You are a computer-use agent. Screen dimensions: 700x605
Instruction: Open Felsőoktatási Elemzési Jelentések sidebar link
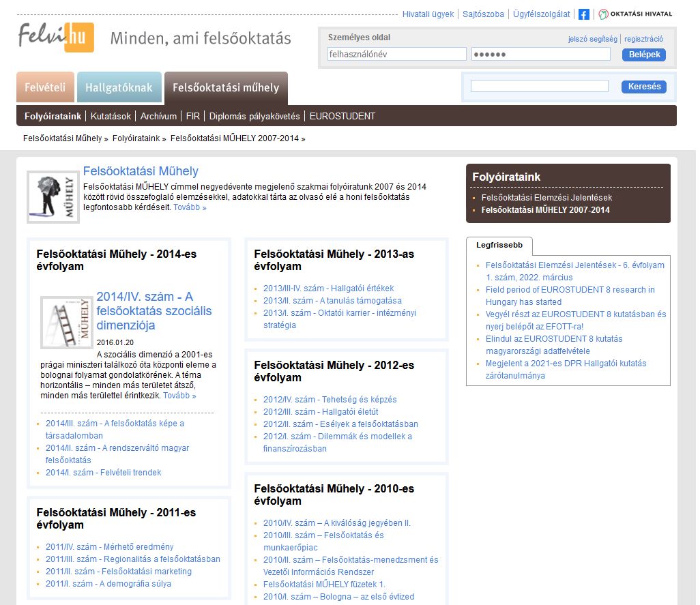[546, 197]
